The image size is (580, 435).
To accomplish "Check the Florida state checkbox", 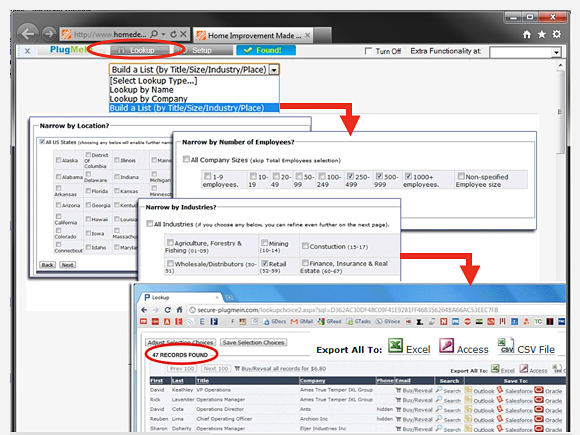I will tap(88, 190).
